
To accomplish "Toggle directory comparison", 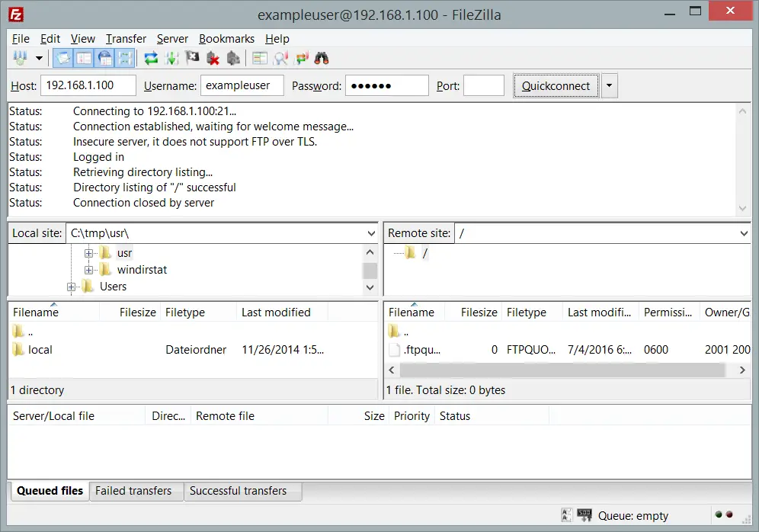I will [280, 59].
